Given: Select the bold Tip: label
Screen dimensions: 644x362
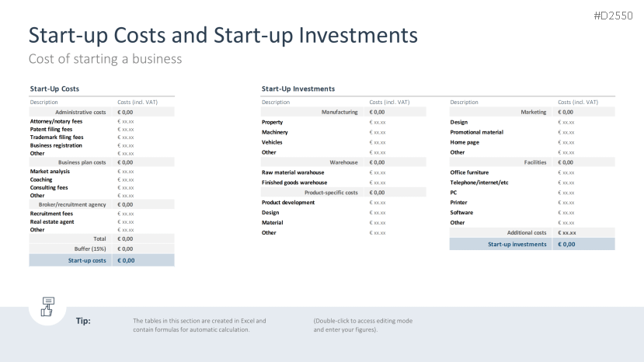Looking at the screenshot, I should (83, 321).
